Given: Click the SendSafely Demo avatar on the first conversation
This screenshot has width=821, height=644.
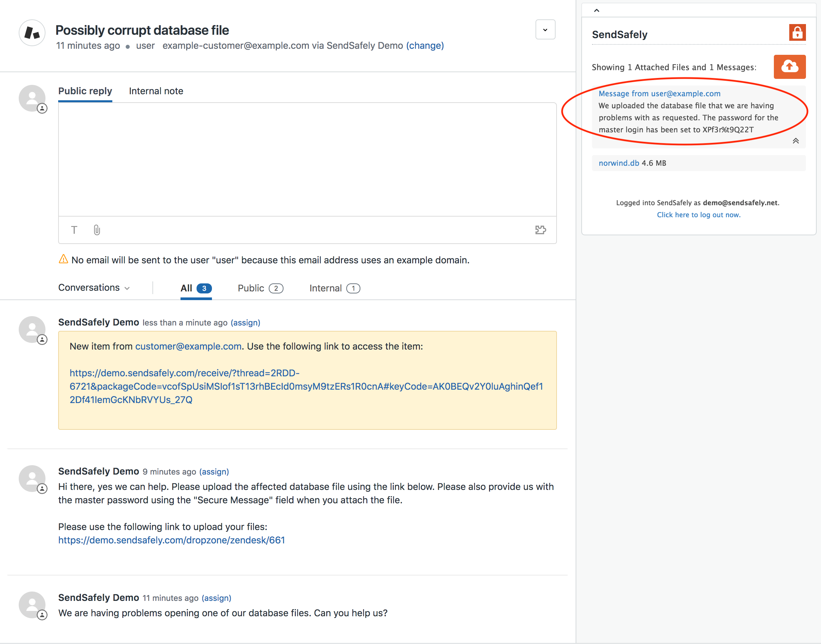Looking at the screenshot, I should coord(32,330).
